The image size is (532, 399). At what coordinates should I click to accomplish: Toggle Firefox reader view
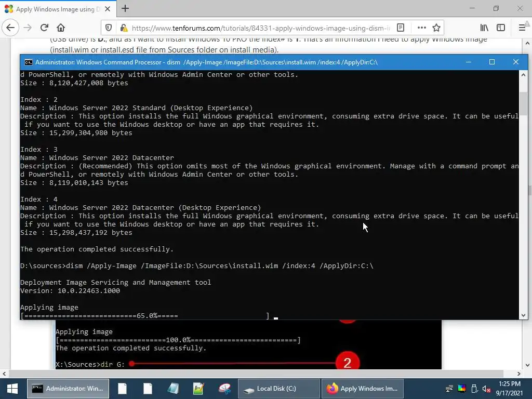pyautogui.click(x=401, y=28)
